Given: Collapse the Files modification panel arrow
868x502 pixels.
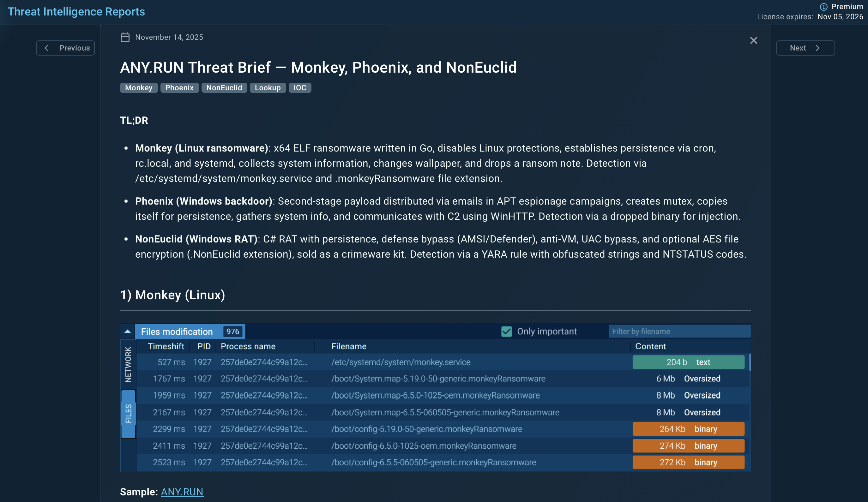Looking at the screenshot, I should point(127,332).
